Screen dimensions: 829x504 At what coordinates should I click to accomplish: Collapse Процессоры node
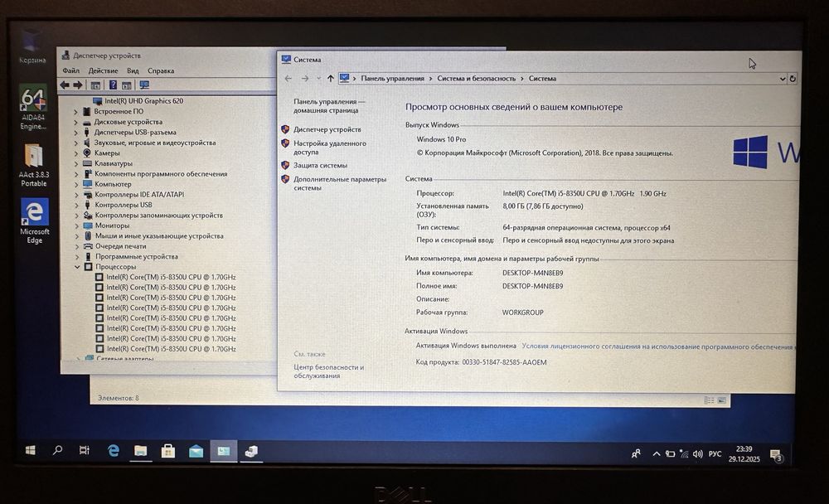(77, 267)
